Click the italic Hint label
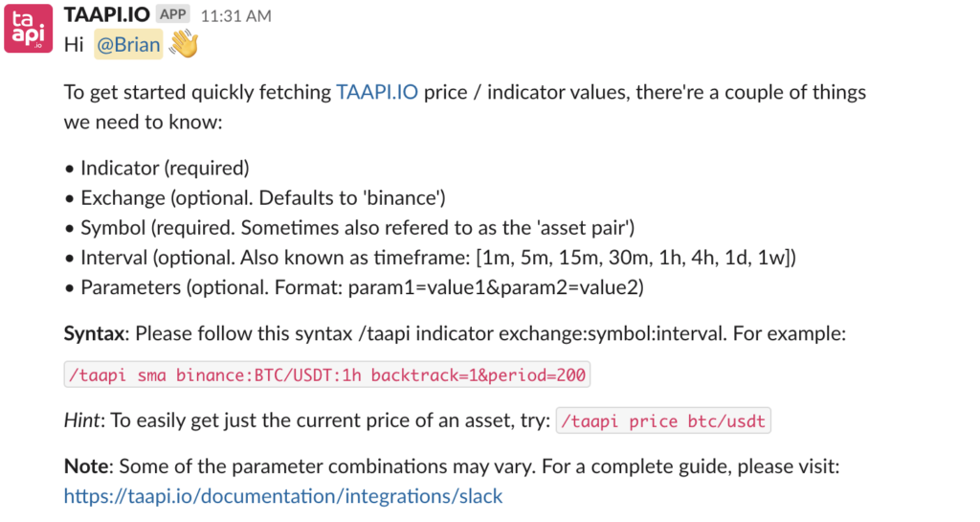Viewport: 980px width, 522px height. 81,420
